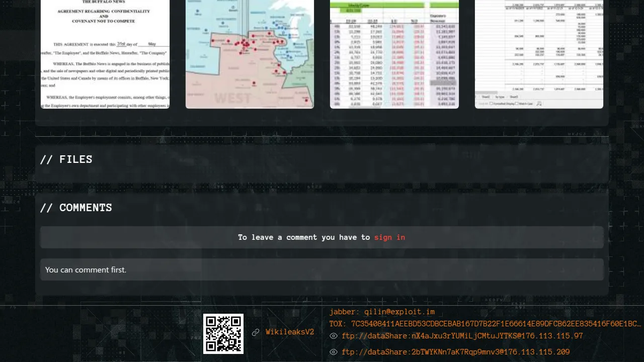The image size is (644, 362).
Task: Select the 'by type' sheet tab in preview
Action: (500, 97)
